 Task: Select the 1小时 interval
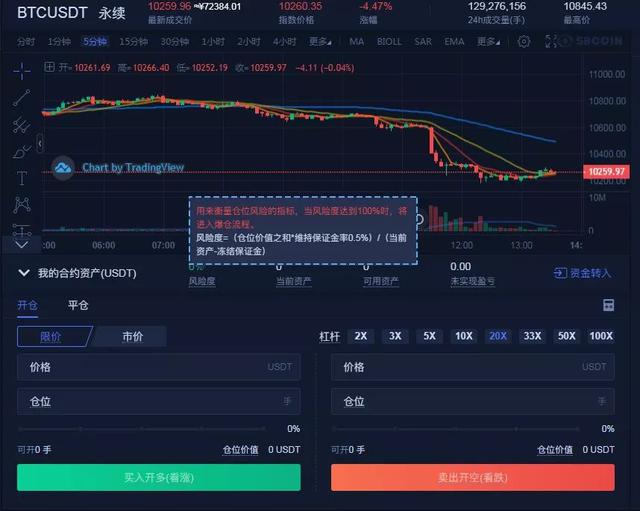(213, 42)
